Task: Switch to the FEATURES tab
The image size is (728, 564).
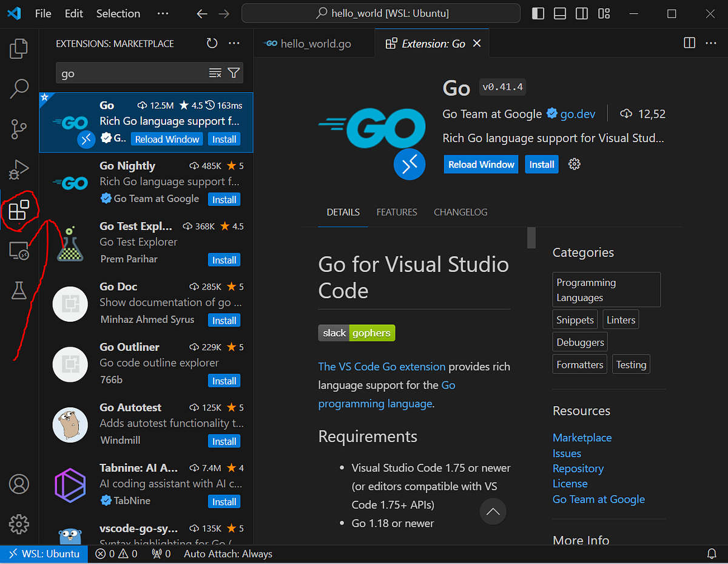Action: coord(397,212)
